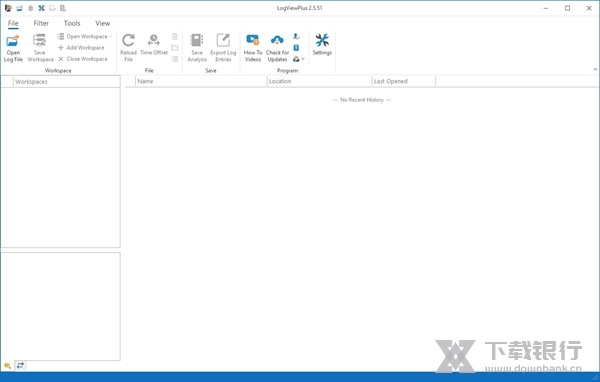Minimize the LogViewPlus window
Viewport: 600px width, 382px height.
click(546, 8)
